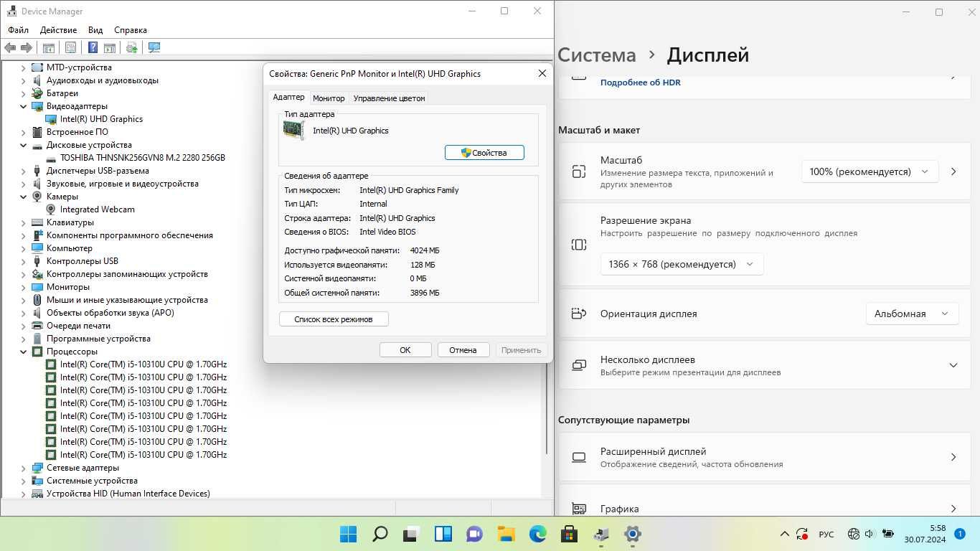The width and height of the screenshot is (980, 551).
Task: Open the Альбомная orientation dropdown
Action: click(912, 314)
